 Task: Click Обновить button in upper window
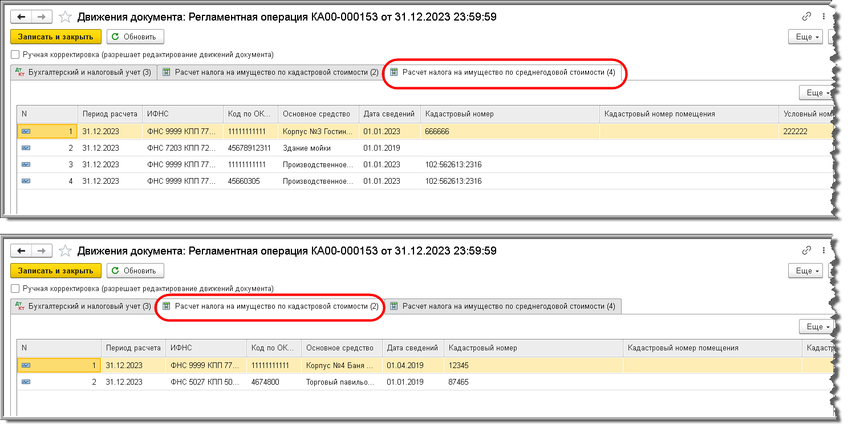click(135, 37)
